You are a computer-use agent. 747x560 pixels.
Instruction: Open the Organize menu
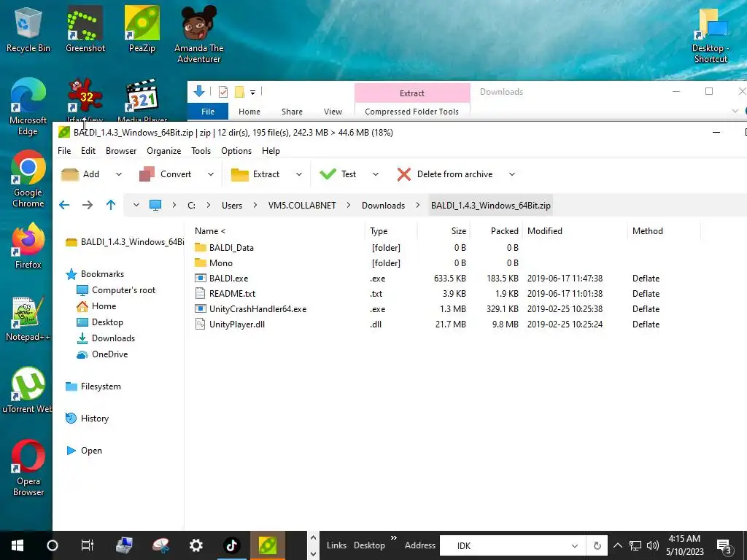coord(164,151)
